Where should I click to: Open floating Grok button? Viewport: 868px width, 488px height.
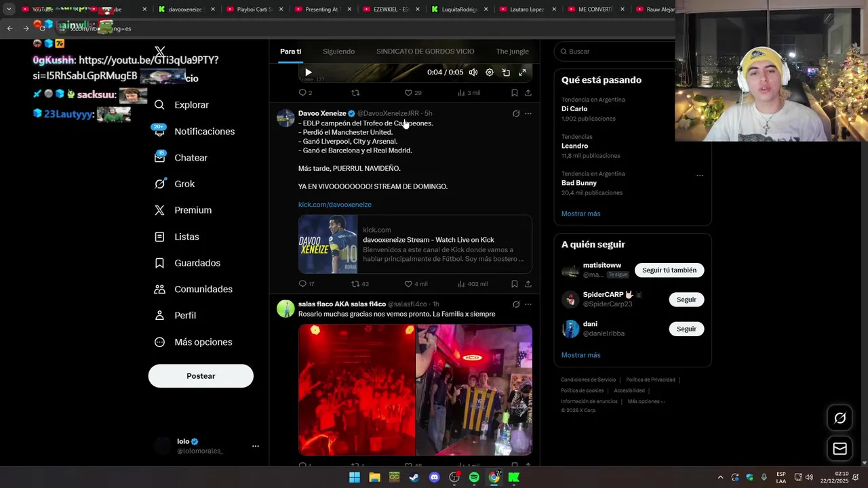(x=840, y=418)
